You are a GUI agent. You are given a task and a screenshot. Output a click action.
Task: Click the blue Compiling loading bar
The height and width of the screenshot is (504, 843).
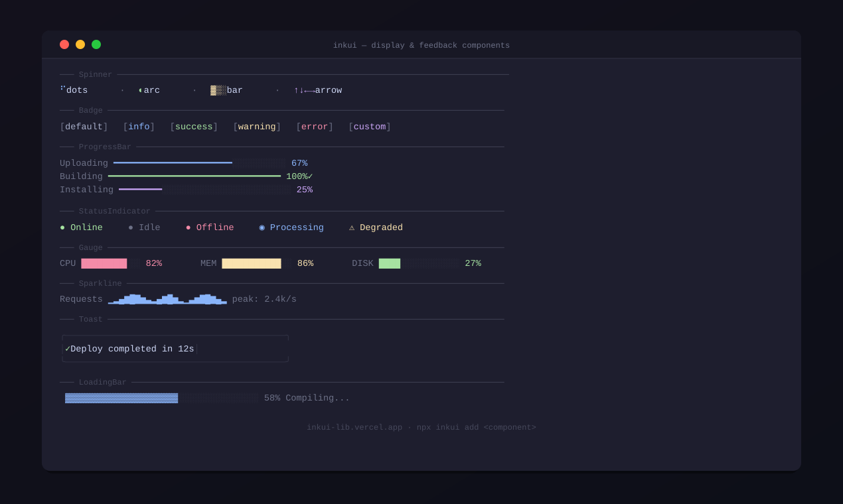pyautogui.click(x=121, y=398)
